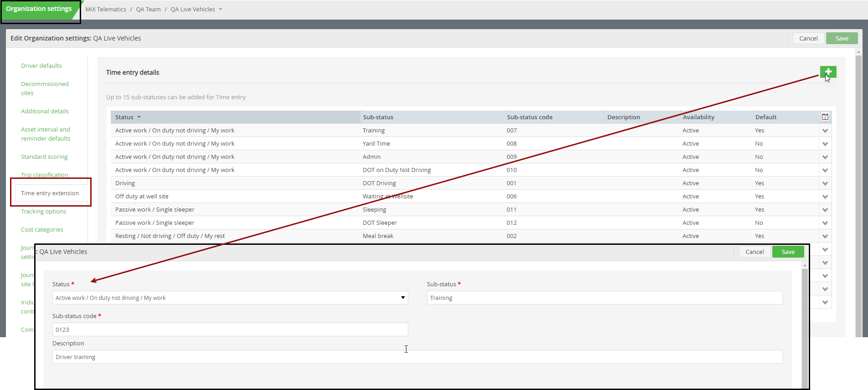Select sub-status code cell '012'
Viewport: 868px width, 390px height.
pyautogui.click(x=512, y=223)
